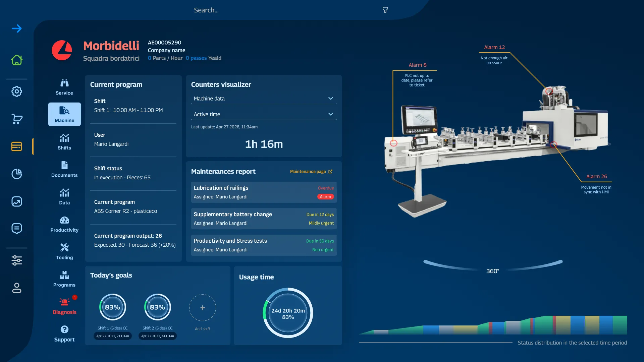Select the Alarm 26 label
Viewport: 644px width, 362px height.
pos(597,176)
